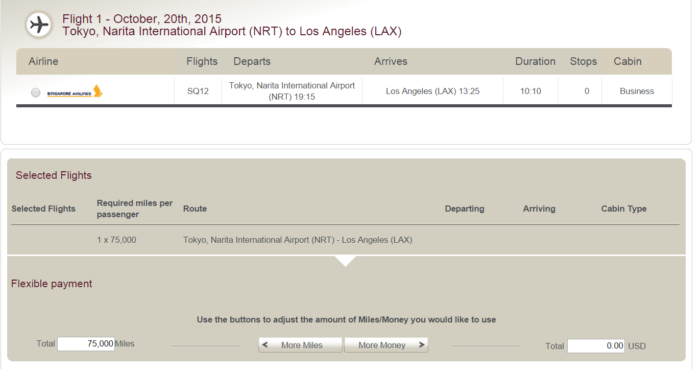
Task: Click the Business cabin cell
Action: point(637,91)
